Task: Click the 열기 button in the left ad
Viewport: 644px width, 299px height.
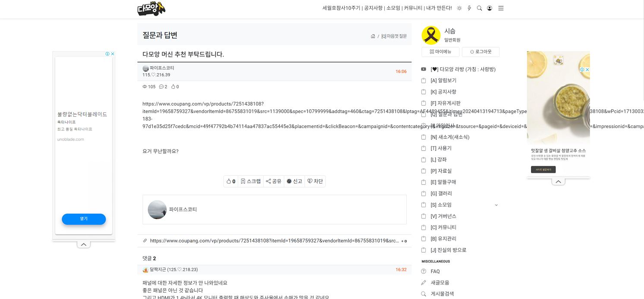Action: tap(84, 219)
